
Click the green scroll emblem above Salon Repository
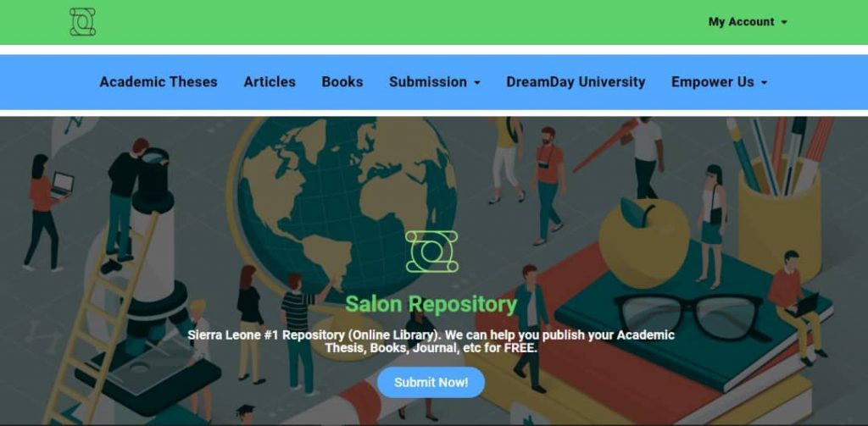[x=431, y=252]
